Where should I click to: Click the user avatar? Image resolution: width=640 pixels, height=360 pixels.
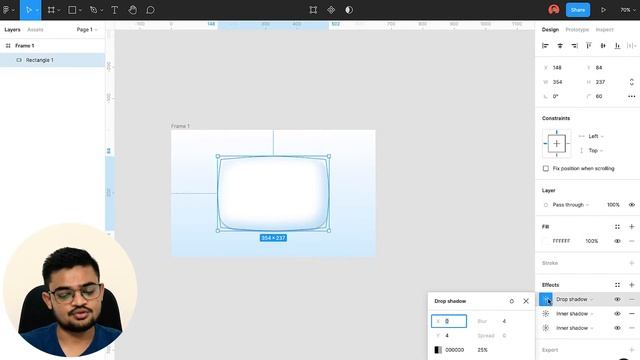pos(554,10)
